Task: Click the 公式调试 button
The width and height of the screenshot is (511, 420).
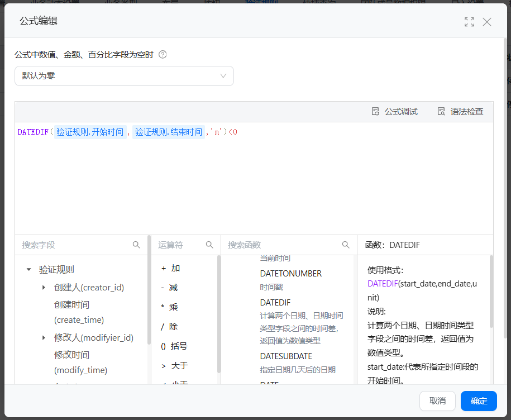Action: click(395, 112)
